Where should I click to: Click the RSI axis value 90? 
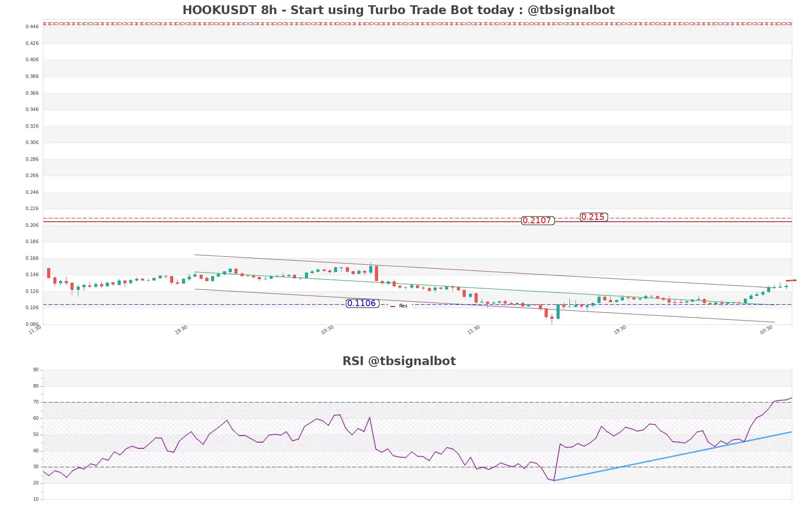pyautogui.click(x=36, y=369)
